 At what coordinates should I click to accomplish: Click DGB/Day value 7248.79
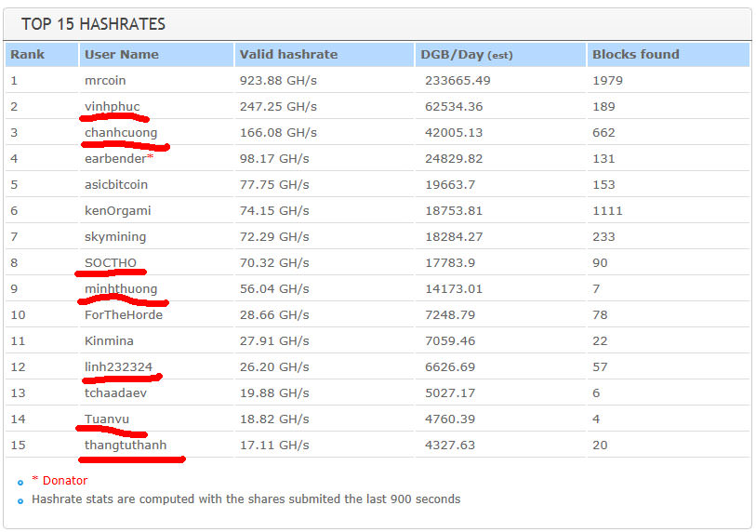[450, 315]
